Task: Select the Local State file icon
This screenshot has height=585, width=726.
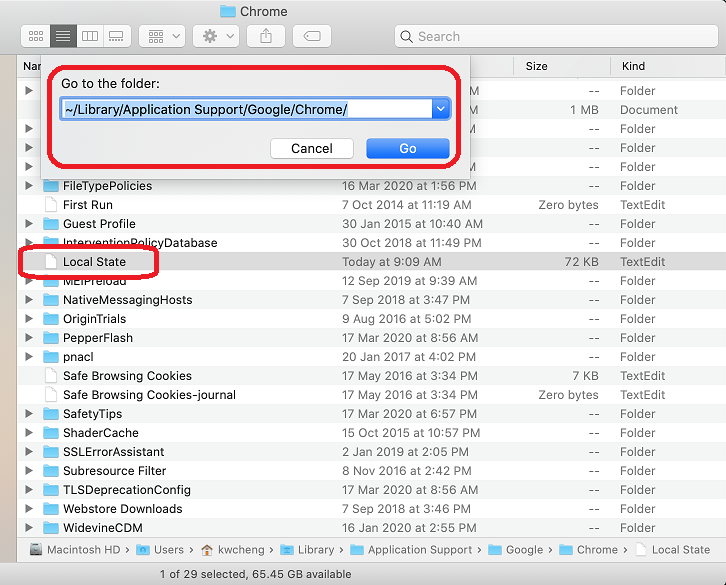Action: 50,262
